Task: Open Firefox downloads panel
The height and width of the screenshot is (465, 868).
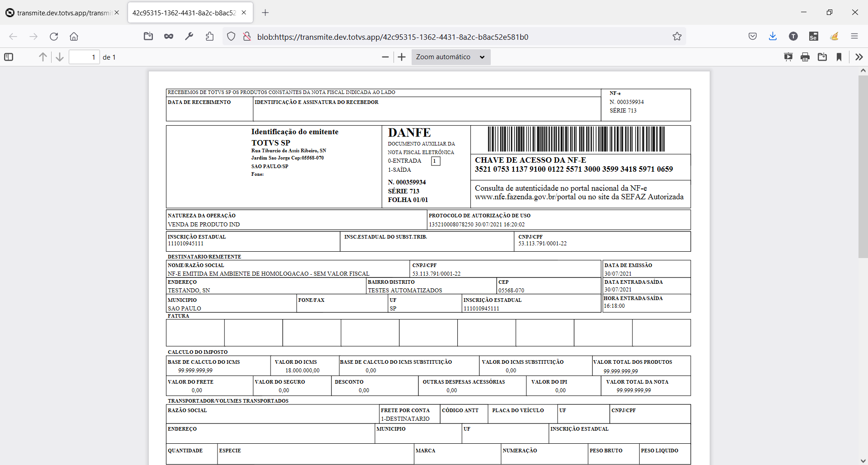Action: [773, 37]
